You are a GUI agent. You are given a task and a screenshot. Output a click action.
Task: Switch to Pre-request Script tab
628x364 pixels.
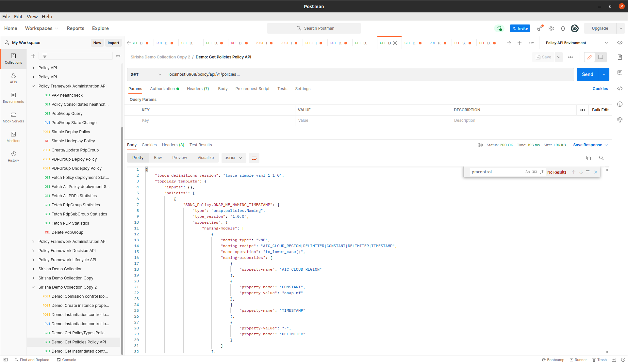(x=252, y=89)
